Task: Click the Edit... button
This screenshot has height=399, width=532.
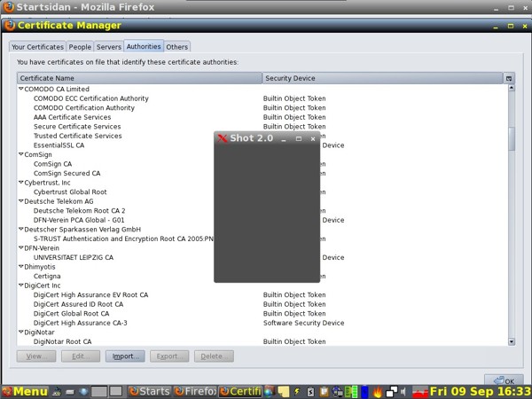Action: click(x=81, y=356)
